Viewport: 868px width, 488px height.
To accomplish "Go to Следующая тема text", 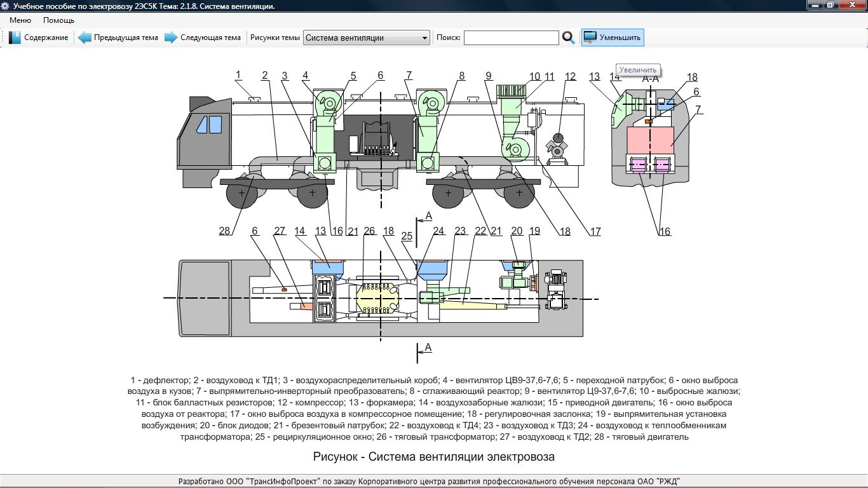I will pos(210,37).
